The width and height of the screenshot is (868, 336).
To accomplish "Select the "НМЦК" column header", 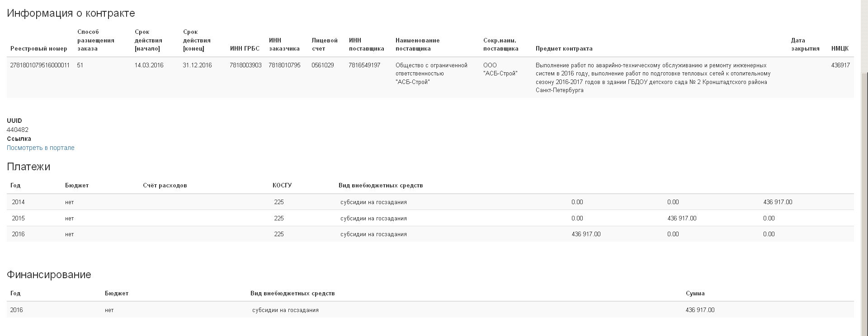I will pyautogui.click(x=840, y=49).
